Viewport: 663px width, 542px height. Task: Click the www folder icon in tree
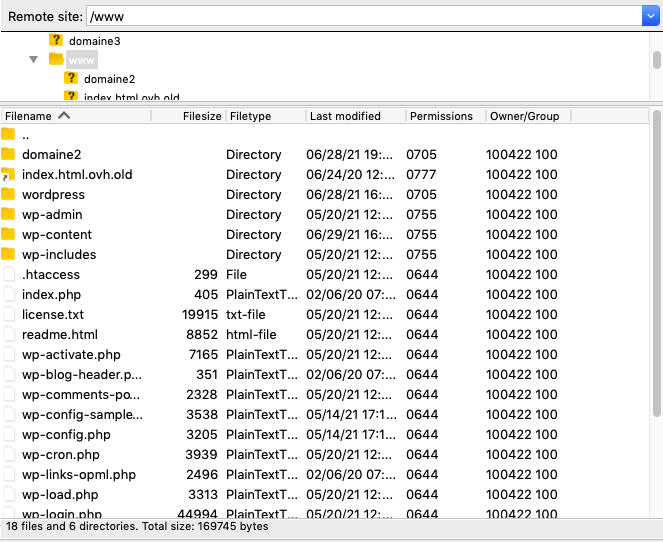tap(56, 60)
